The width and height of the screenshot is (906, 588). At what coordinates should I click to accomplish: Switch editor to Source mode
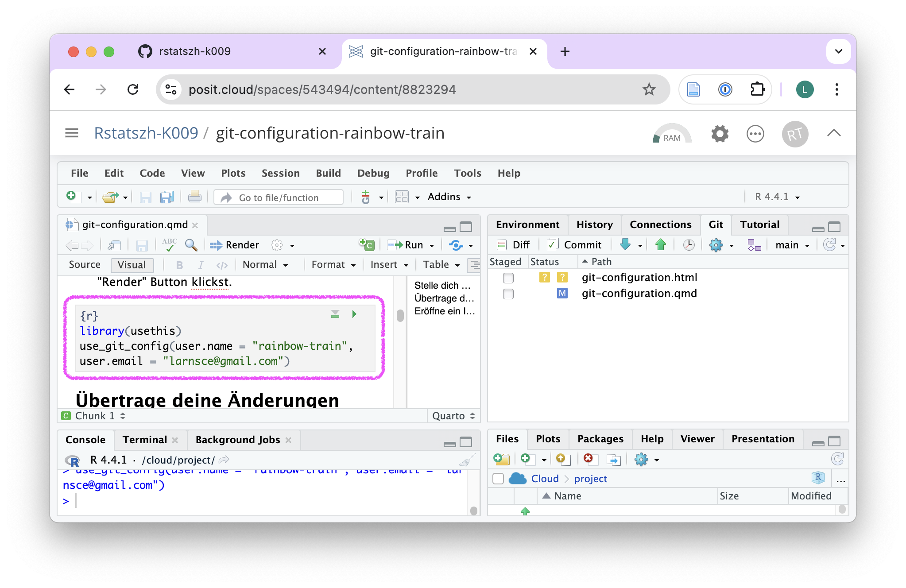click(x=85, y=265)
